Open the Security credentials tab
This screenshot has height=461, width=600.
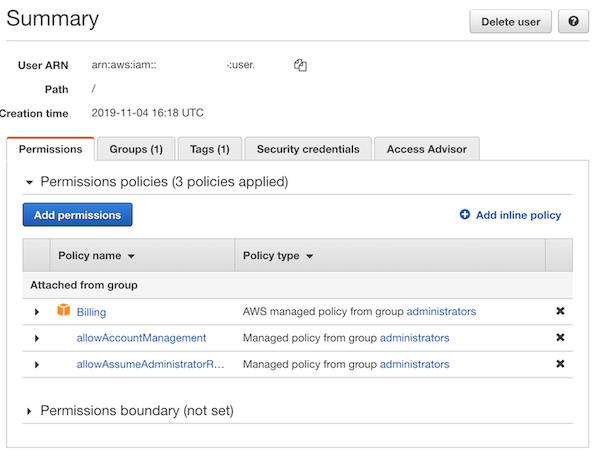point(308,149)
